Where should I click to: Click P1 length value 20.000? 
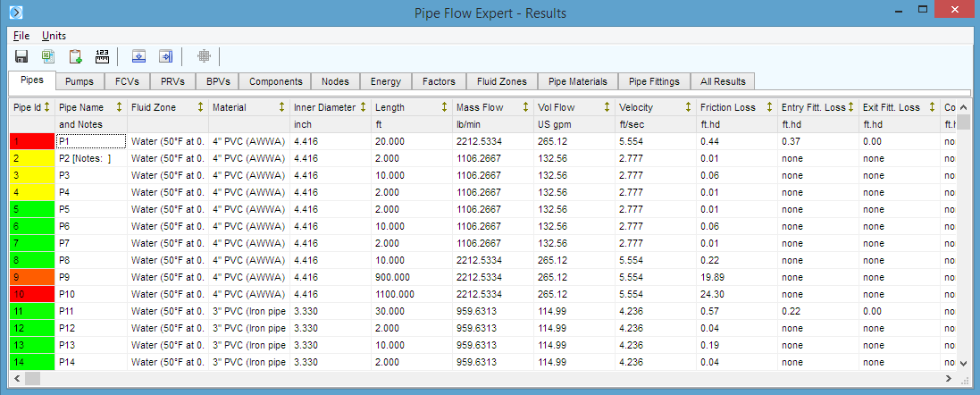click(390, 142)
